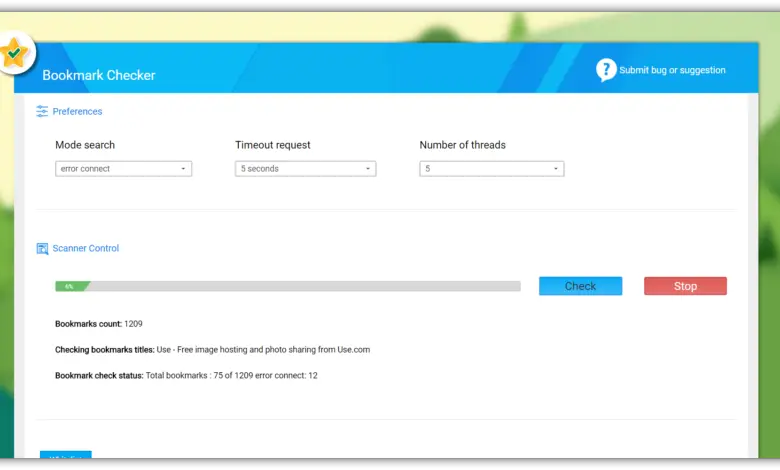Open the Timeout request dropdown
This screenshot has height=470, width=780.
305,169
